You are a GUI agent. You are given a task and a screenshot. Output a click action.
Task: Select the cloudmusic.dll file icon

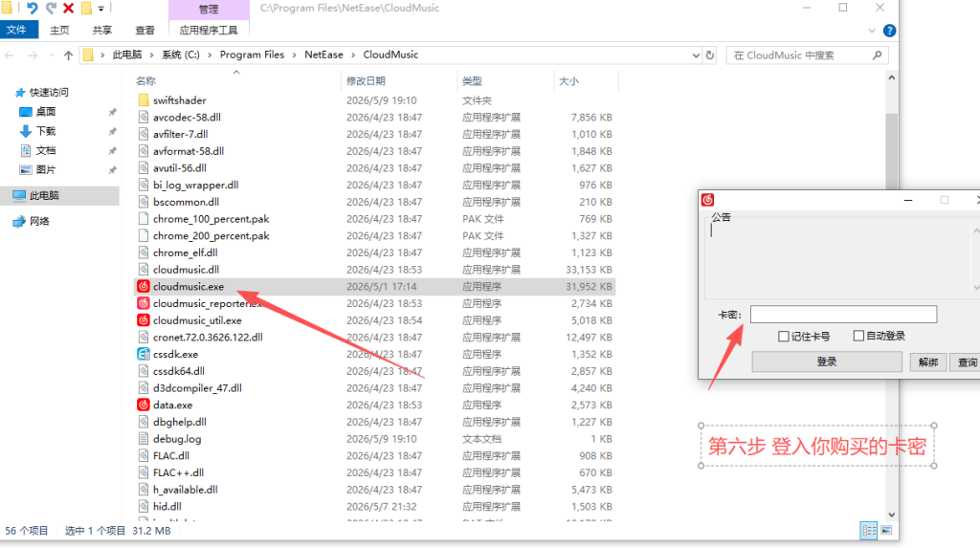[x=144, y=270]
